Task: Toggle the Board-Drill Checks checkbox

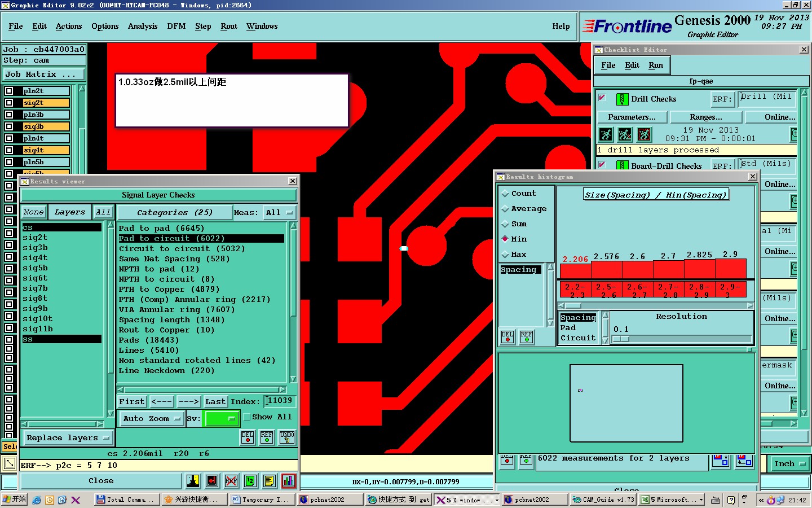Action: click(x=602, y=164)
